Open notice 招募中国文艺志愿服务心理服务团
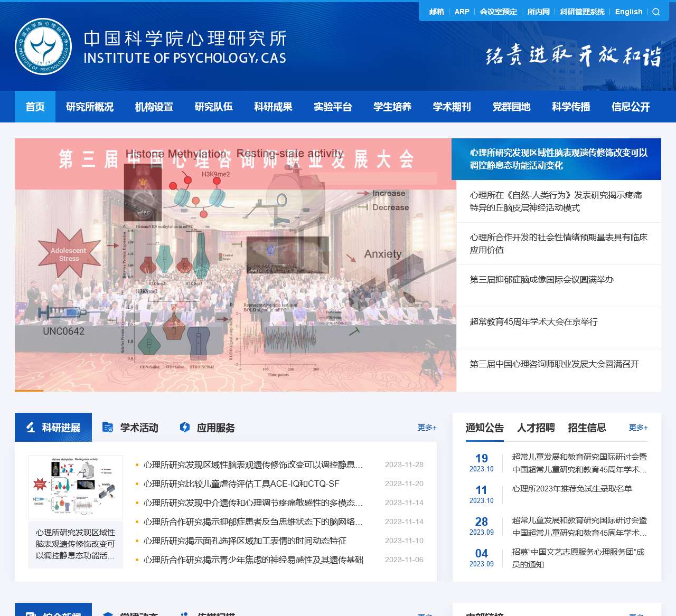This screenshot has width=676, height=616. (x=578, y=558)
